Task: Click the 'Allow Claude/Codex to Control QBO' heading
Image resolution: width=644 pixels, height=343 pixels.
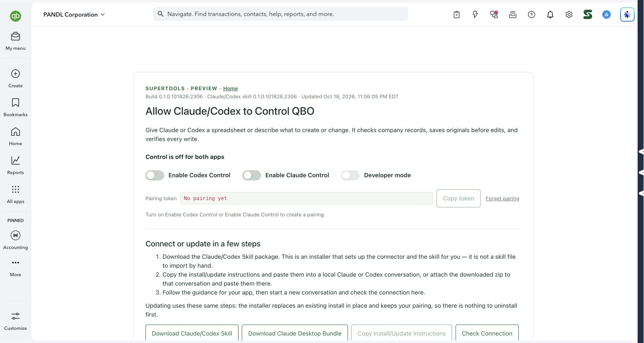Action: tap(230, 111)
